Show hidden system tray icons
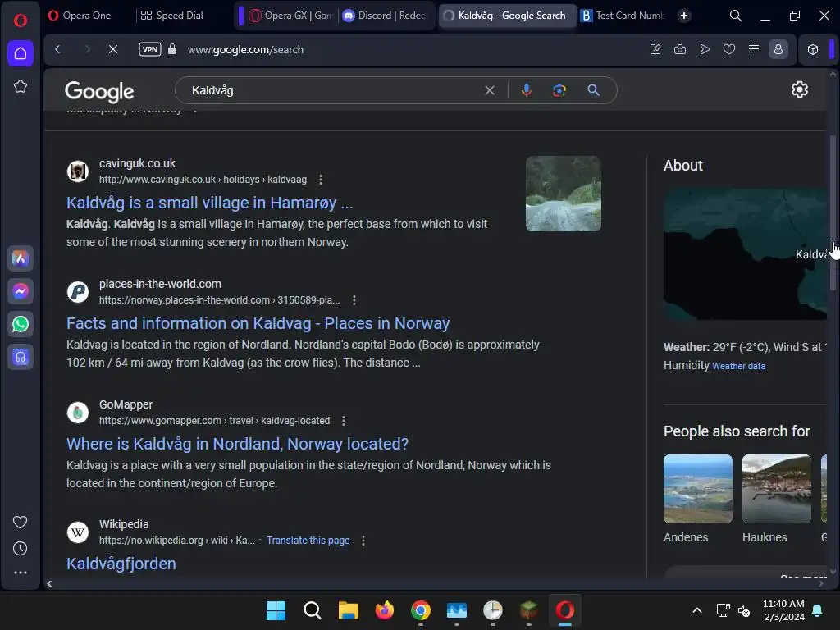The width and height of the screenshot is (840, 630). tap(697, 610)
